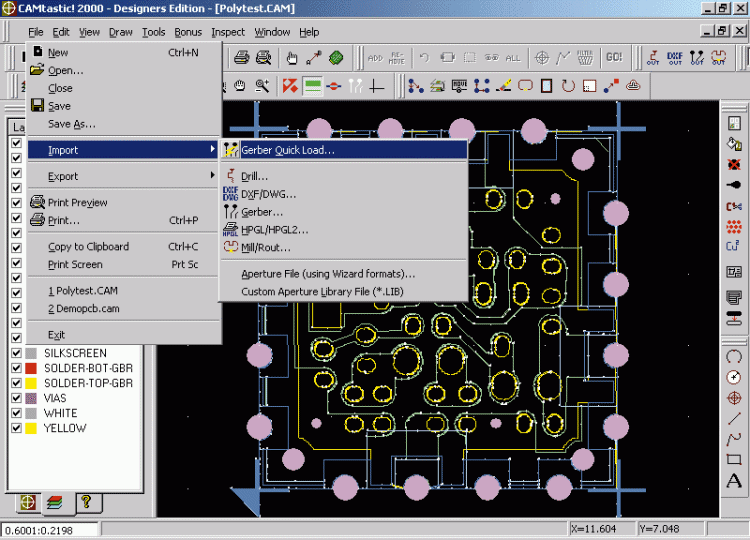Screen dimensions: 750x540
Task: Open the Tools menu
Action: click(x=154, y=32)
